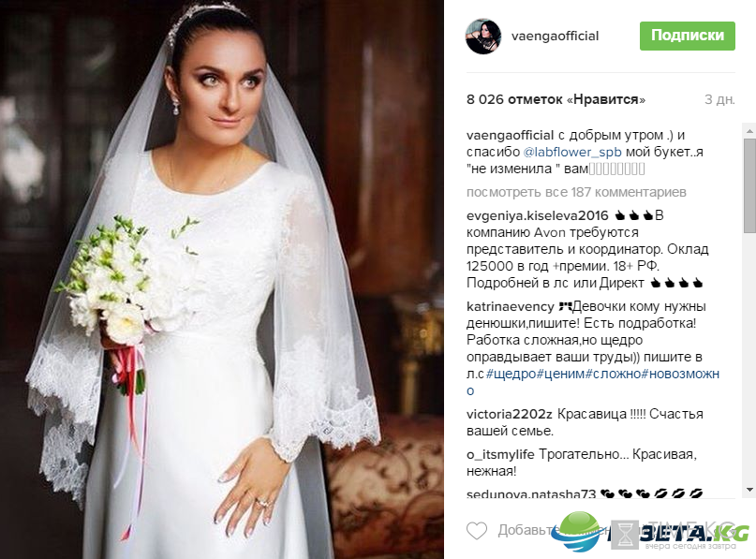Click the caption author name vaengaofficial
Image resolution: width=756 pixels, height=559 pixels.
[511, 136]
